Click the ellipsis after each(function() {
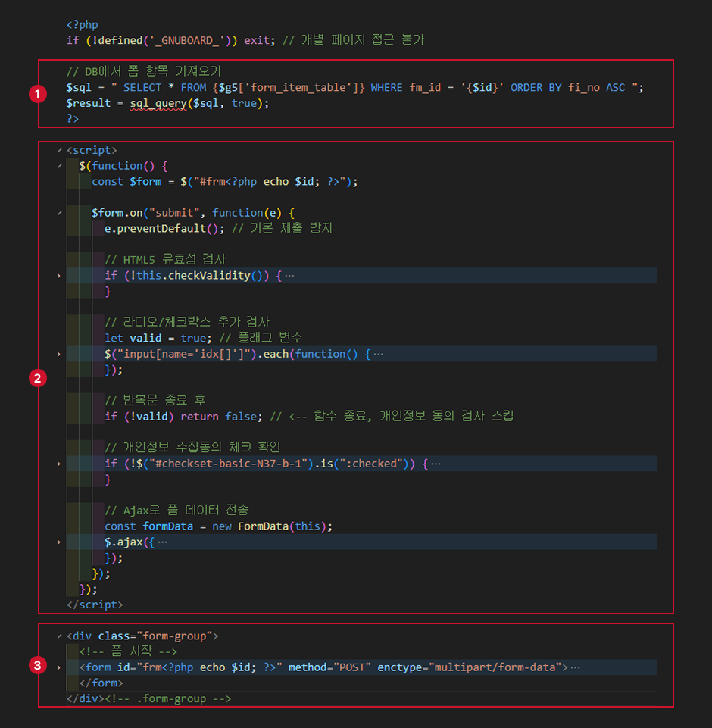 [x=378, y=355]
